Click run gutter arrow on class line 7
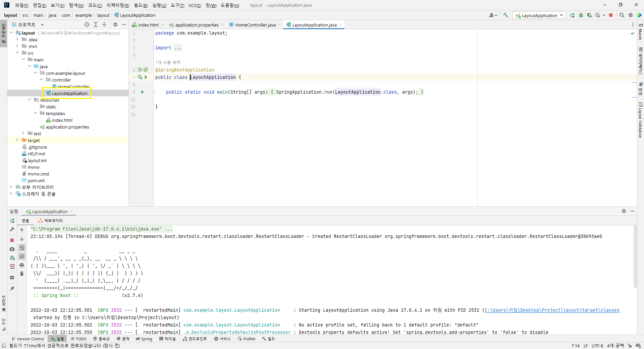This screenshot has width=644, height=349. (146, 77)
